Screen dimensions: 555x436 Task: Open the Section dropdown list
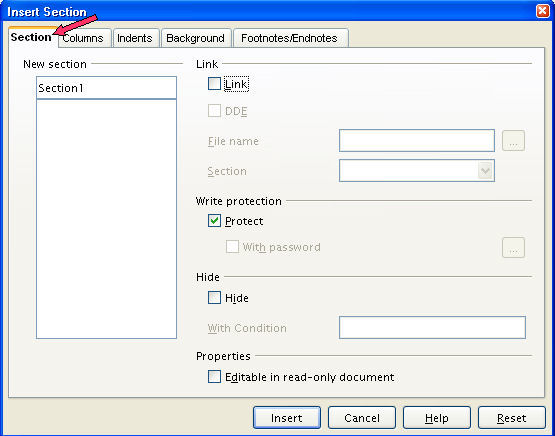click(485, 171)
